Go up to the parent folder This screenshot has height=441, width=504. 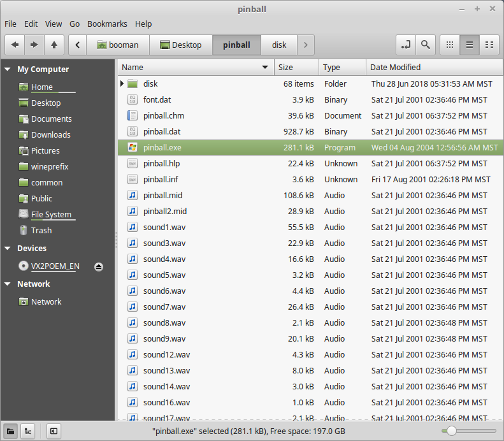coord(54,45)
